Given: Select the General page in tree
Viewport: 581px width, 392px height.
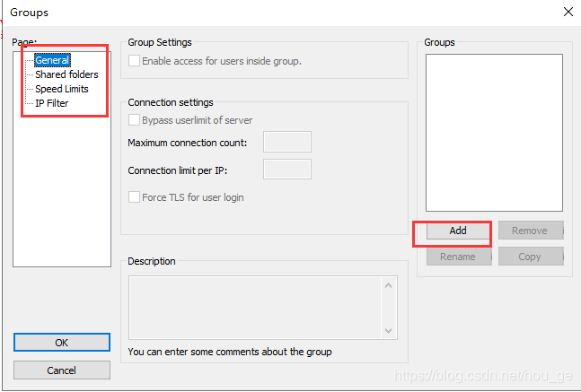Looking at the screenshot, I should coord(52,60).
